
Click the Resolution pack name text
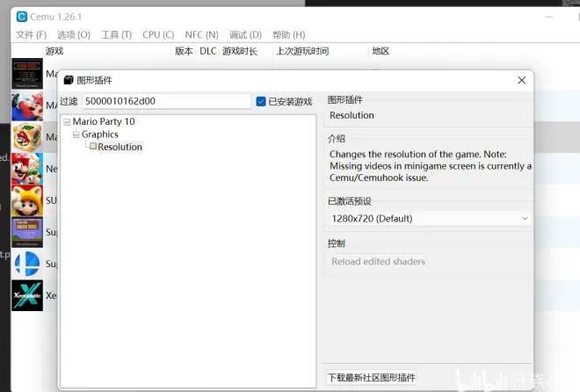click(x=352, y=115)
